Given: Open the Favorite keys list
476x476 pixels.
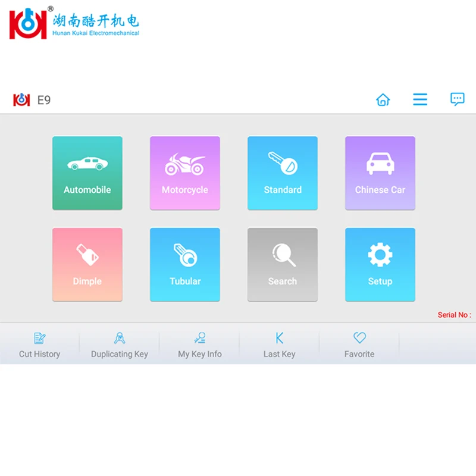Looking at the screenshot, I should click(359, 345).
